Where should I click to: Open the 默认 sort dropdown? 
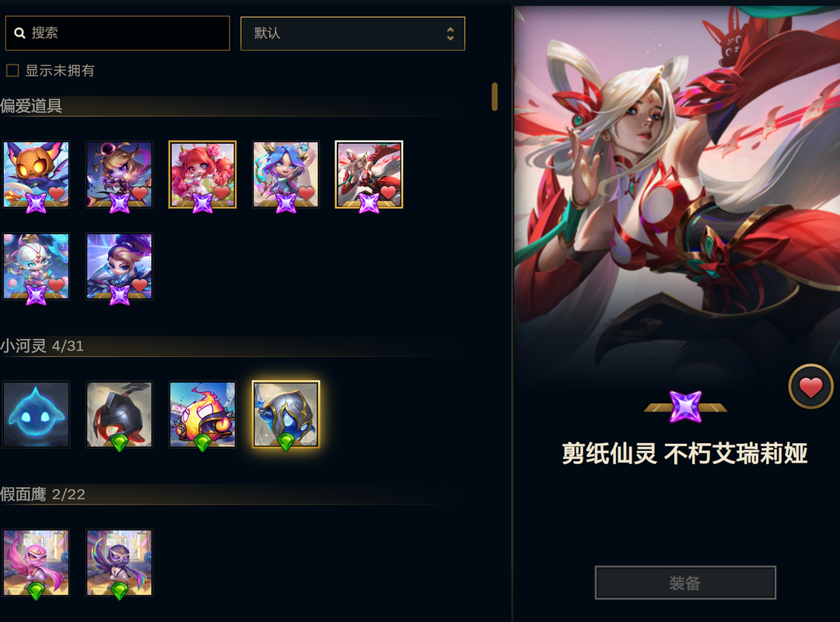pyautogui.click(x=352, y=33)
